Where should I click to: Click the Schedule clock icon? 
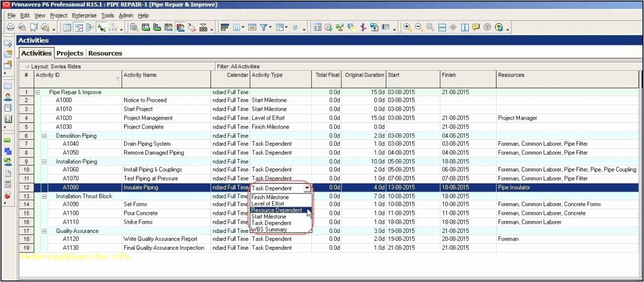click(x=328, y=28)
